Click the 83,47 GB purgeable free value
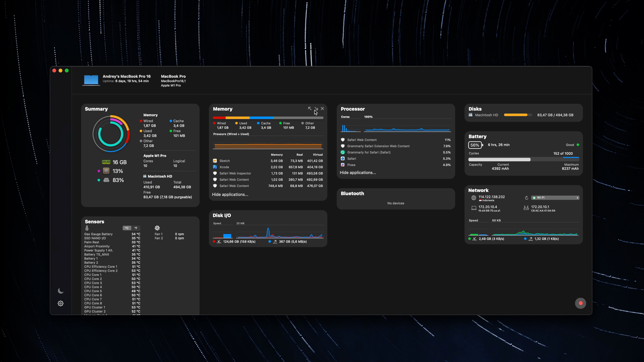Screen dimensions: 644x362 click(168, 197)
